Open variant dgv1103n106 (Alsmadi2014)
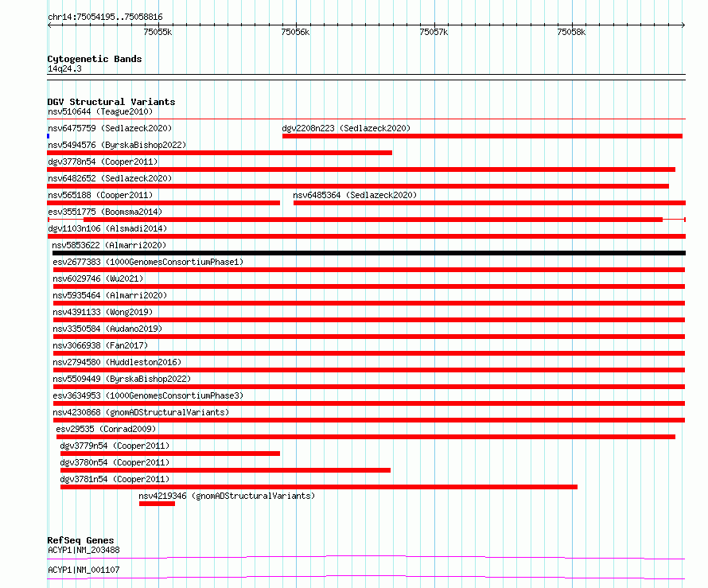Viewport: 708px width, 588px height. pos(107,228)
